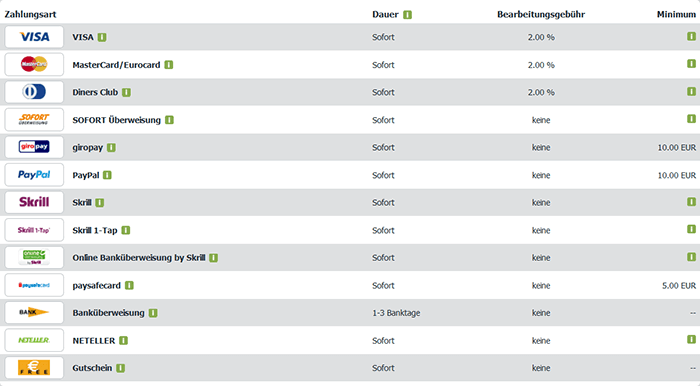
Task: Choose the paysafecard logo
Action: pos(34,285)
